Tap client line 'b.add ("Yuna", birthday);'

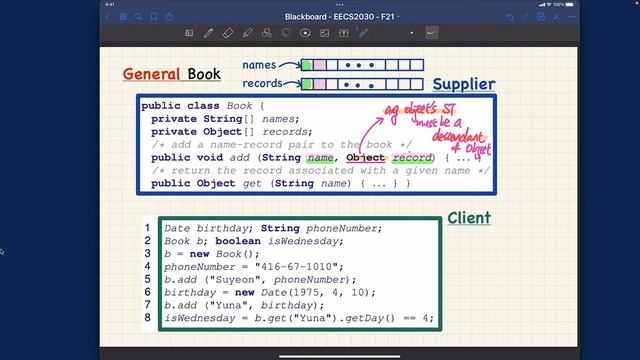pos(244,305)
